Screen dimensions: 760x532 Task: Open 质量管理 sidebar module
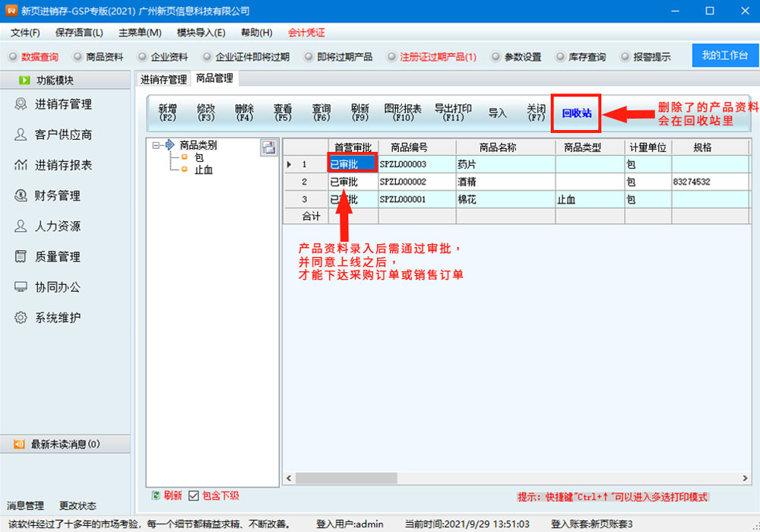pos(57,257)
